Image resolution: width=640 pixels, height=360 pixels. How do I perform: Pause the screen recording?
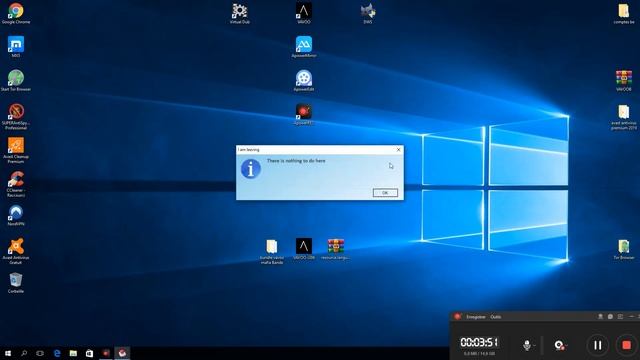click(598, 345)
